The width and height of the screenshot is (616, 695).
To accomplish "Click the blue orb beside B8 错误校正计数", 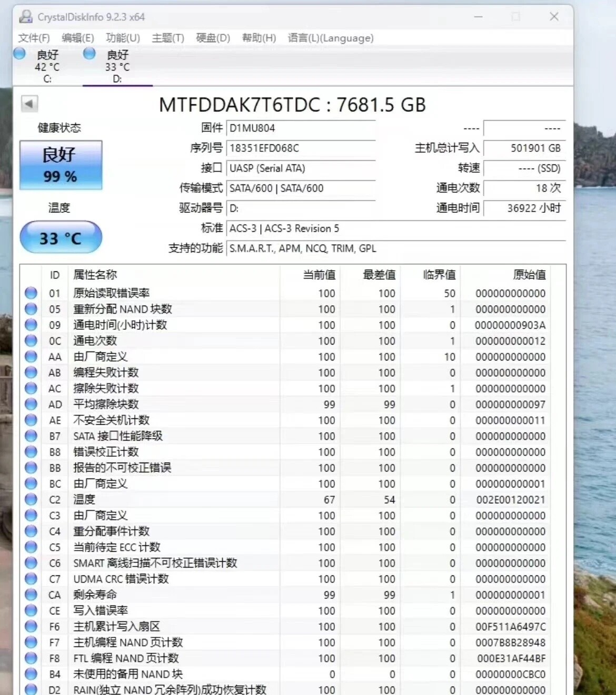I will pos(31,452).
